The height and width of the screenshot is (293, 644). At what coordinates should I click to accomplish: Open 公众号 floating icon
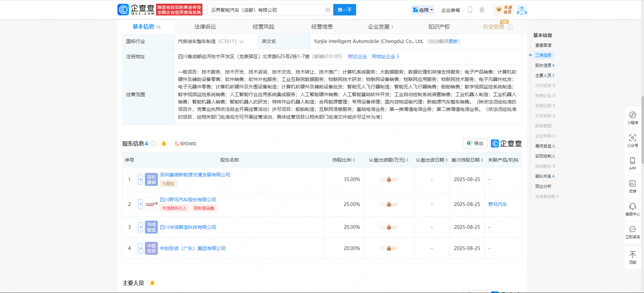(x=633, y=141)
